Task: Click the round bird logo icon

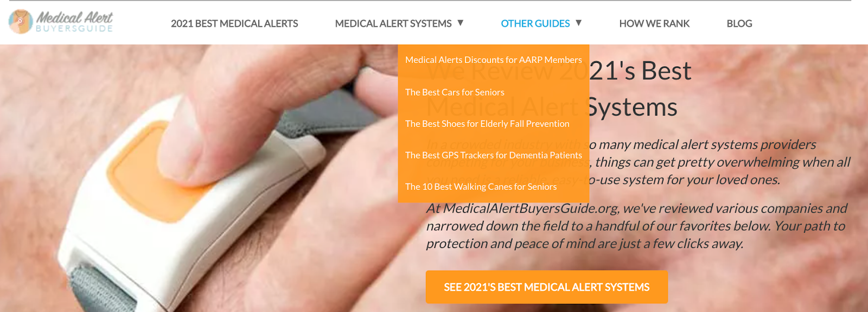Action: click(x=21, y=22)
